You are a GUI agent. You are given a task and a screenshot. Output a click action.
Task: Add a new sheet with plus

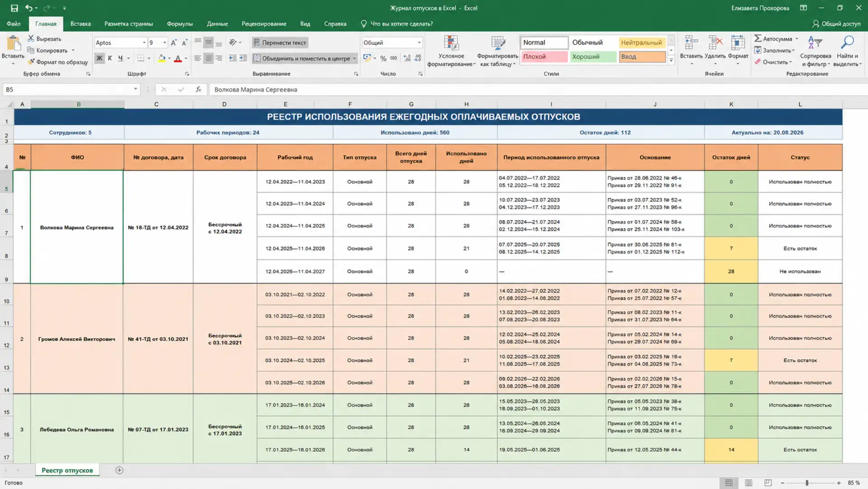[119, 470]
